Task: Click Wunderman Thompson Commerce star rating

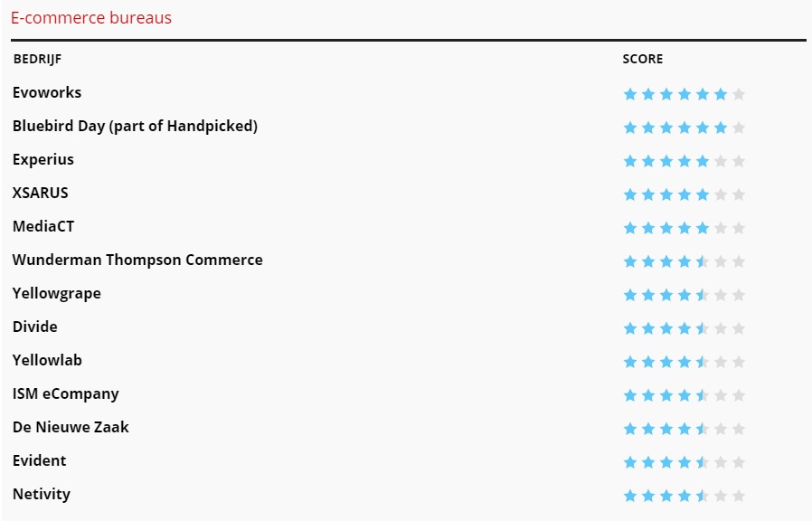Action: [x=685, y=261]
